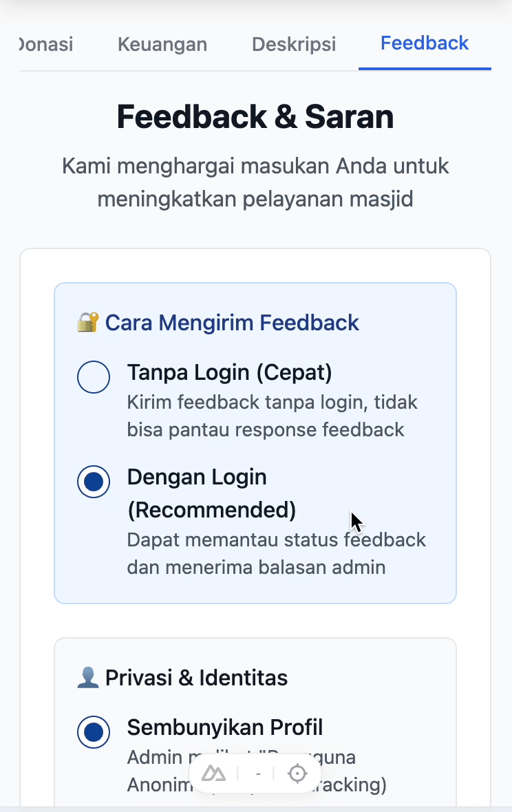The width and height of the screenshot is (512, 812).
Task: Select the Feedback tab
Action: [425, 43]
